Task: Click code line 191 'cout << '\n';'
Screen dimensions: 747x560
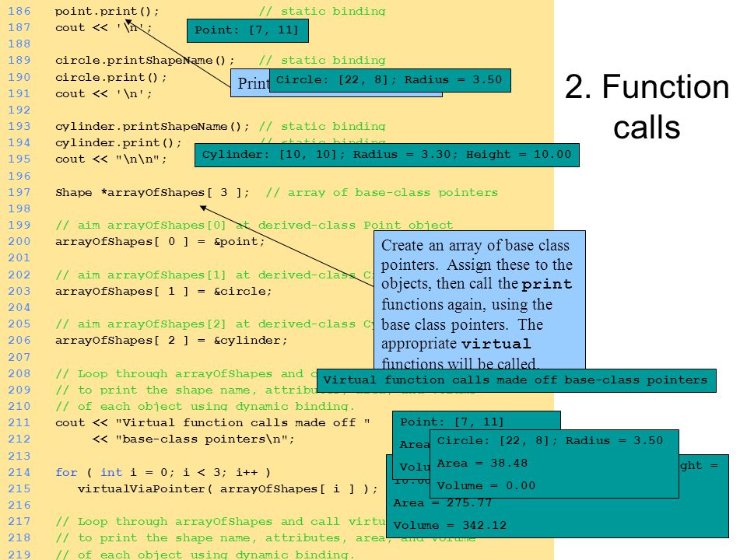Action: (103, 93)
